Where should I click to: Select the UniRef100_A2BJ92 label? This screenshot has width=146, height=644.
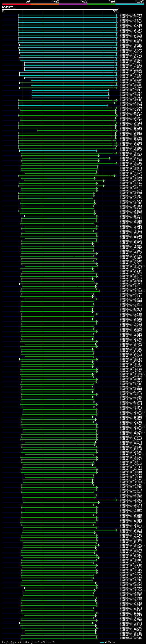tap(131, 625)
